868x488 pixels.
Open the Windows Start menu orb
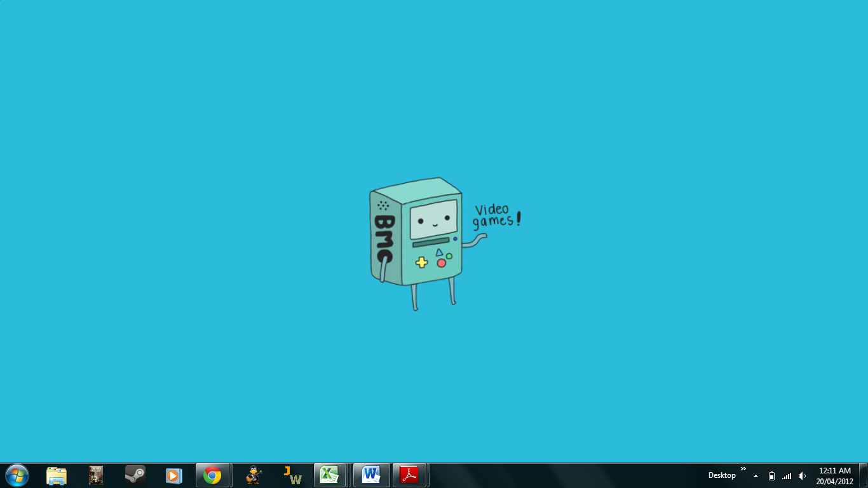click(17, 475)
